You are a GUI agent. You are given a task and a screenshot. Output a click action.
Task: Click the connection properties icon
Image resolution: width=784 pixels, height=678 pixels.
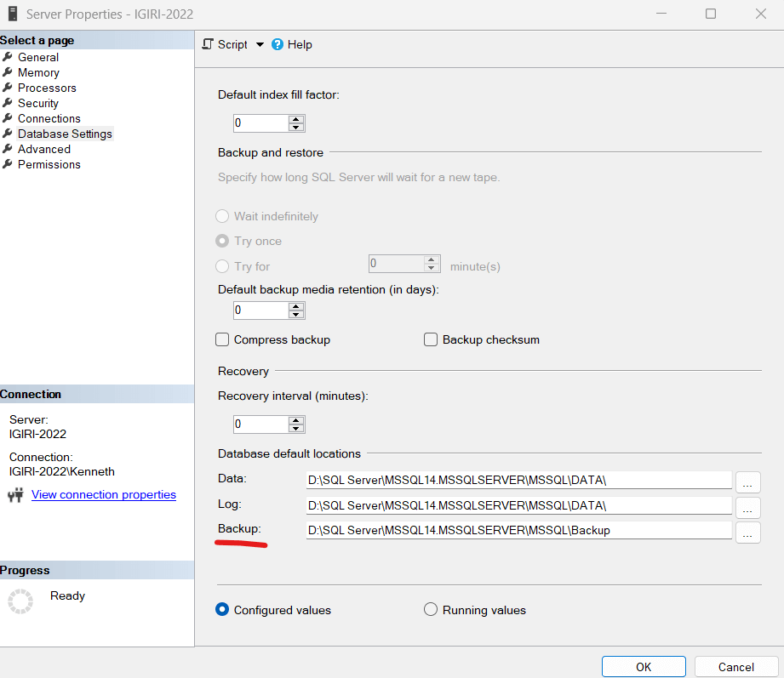coord(15,495)
